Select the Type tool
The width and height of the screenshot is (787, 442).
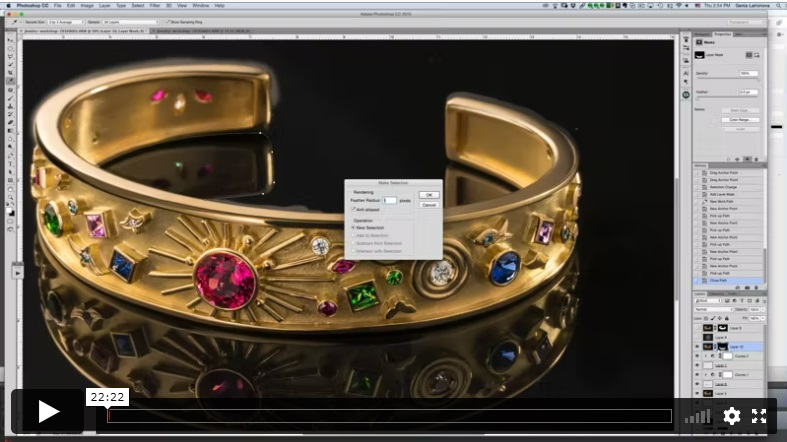(11, 164)
